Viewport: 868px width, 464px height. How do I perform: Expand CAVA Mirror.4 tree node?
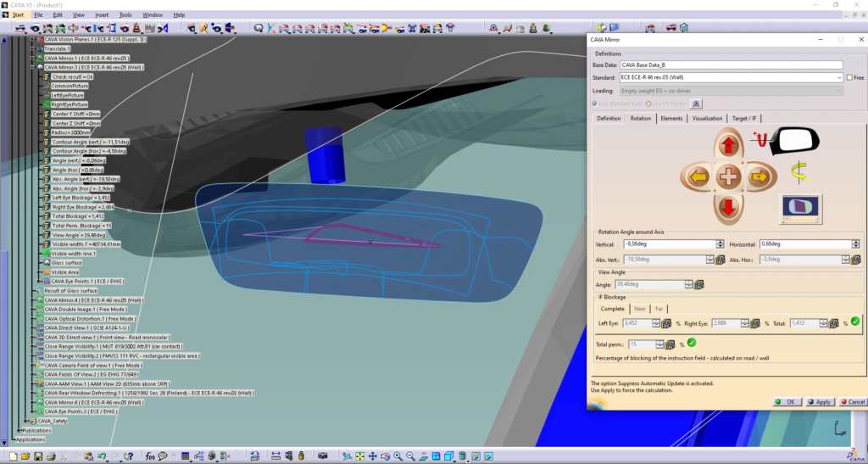pos(32,300)
